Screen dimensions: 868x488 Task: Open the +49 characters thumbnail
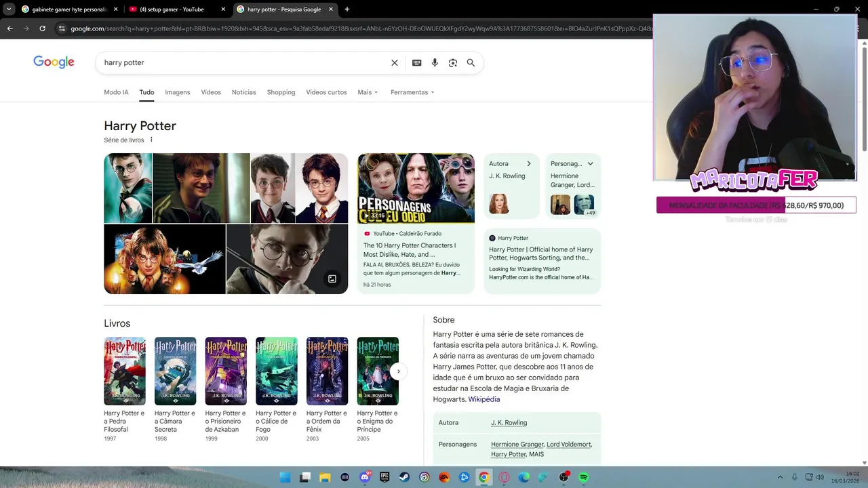pos(584,204)
